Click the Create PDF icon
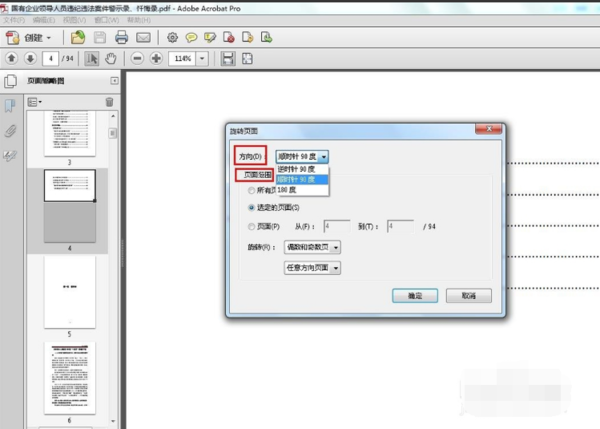Viewport: 600px width, 429px height. coord(12,38)
